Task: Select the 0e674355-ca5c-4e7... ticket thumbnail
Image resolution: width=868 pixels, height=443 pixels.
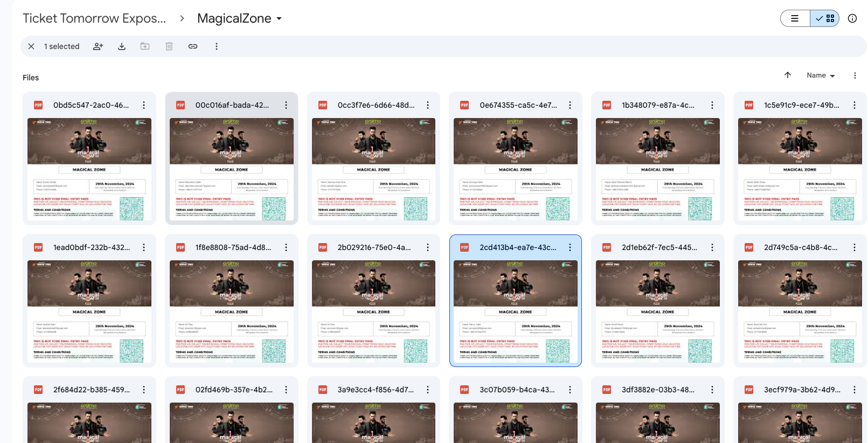Action: pyautogui.click(x=516, y=169)
